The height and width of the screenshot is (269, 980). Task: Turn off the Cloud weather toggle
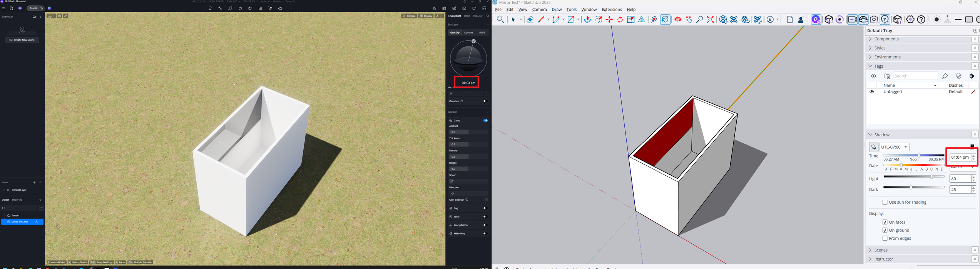point(485,121)
